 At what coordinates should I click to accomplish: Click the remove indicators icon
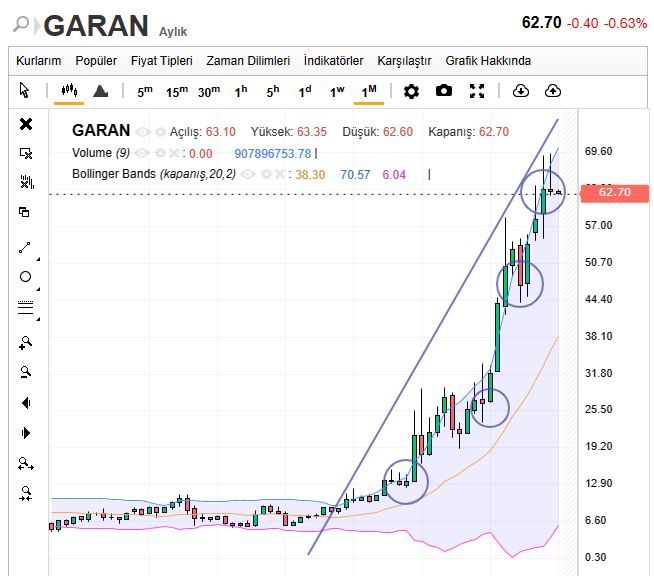click(27, 182)
